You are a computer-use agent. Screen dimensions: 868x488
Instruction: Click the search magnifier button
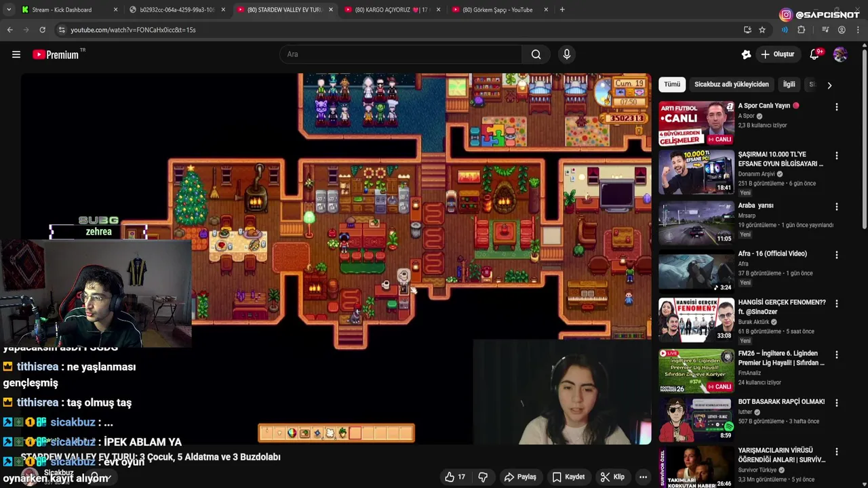[x=536, y=54]
